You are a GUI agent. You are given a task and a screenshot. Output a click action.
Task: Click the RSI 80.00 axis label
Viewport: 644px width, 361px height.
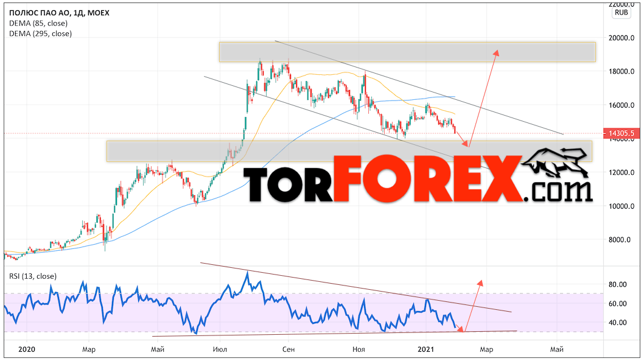(617, 284)
